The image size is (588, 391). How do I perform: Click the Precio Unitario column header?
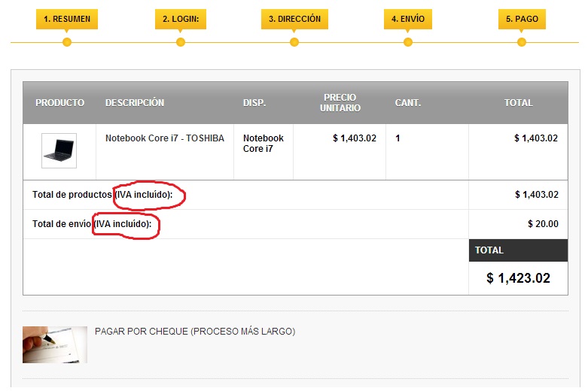tap(340, 102)
